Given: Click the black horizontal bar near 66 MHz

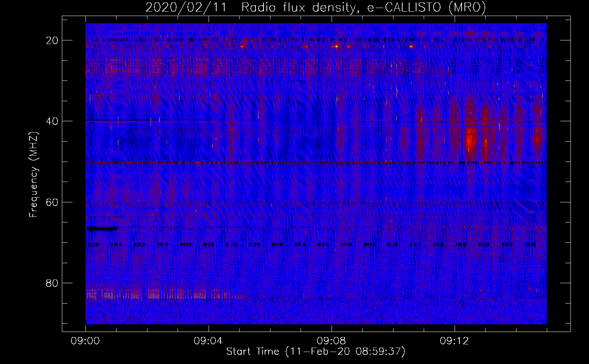Looking at the screenshot, I should pos(102,229).
